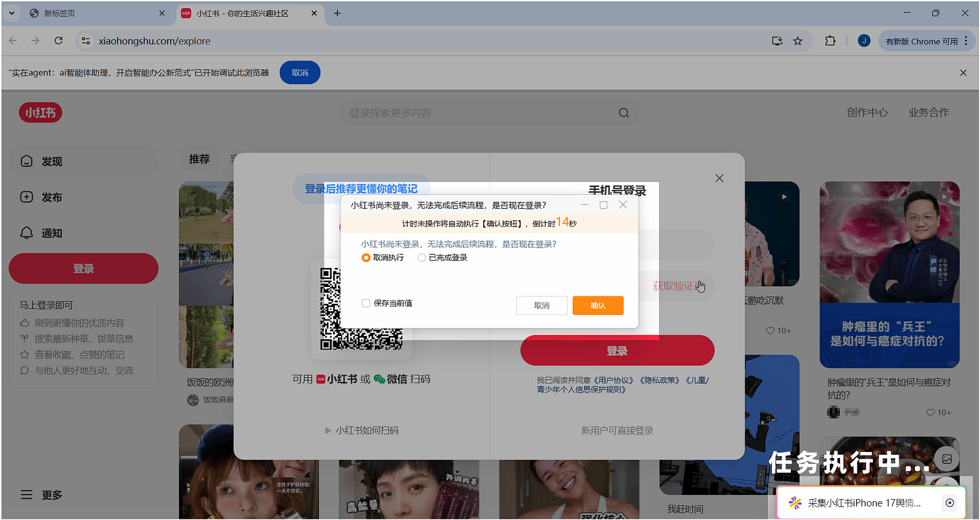Viewport: 980px width, 520px height.
Task: Click the browser forward arrow
Action: coord(36,40)
